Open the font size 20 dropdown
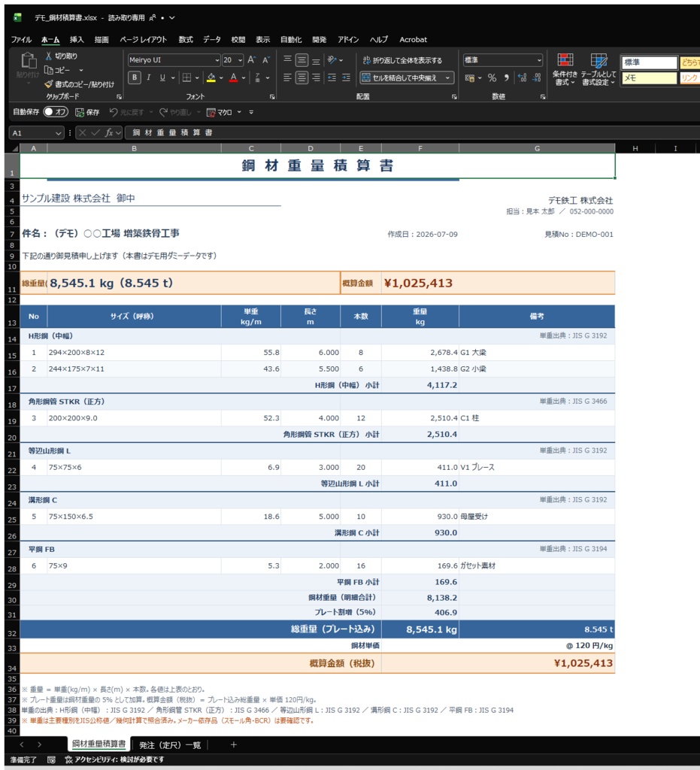Viewport: 700px width, 770px height. tap(240, 60)
